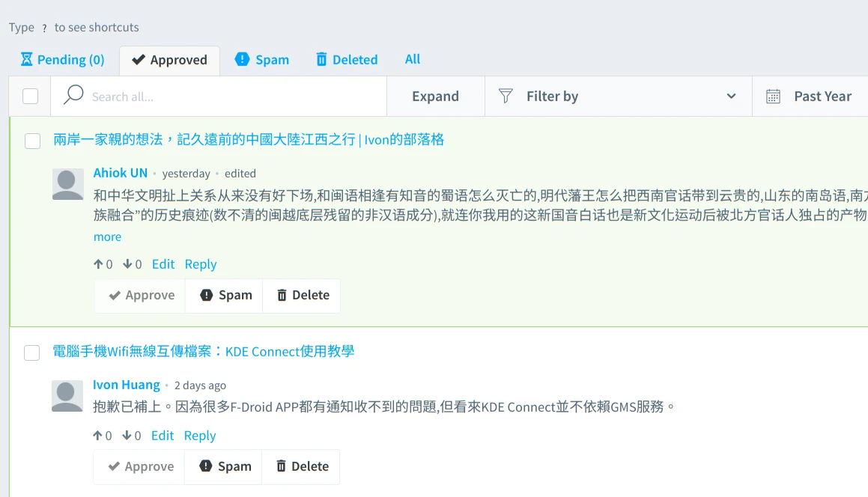
Task: Toggle the select-all comments checkbox
Action: click(30, 97)
